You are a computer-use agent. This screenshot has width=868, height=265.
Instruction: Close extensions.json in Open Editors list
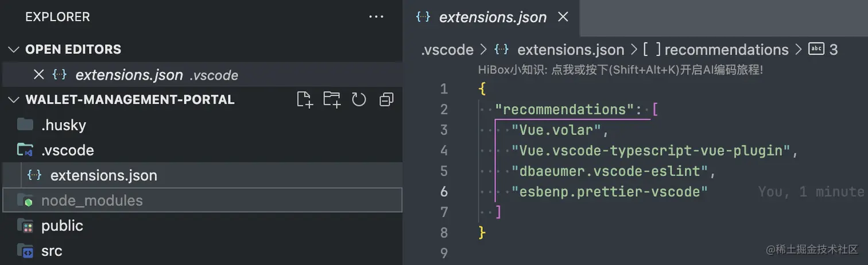pyautogui.click(x=38, y=75)
